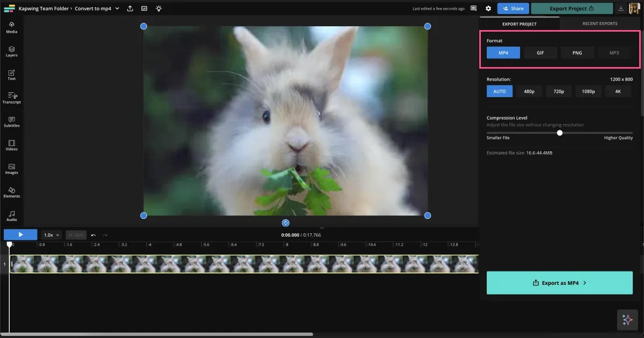
Task: Click the Export Project button
Action: pos(572,8)
